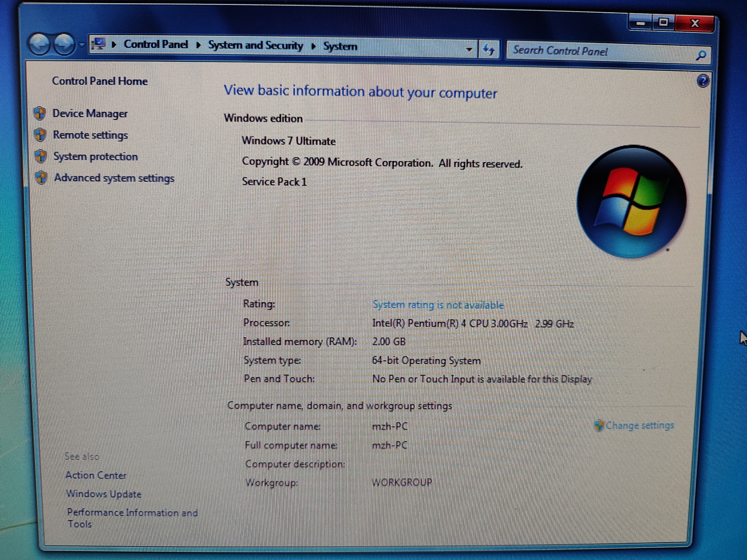Screen dimensions: 747x560
Task: Open Advanced system settings
Action: click(x=114, y=178)
